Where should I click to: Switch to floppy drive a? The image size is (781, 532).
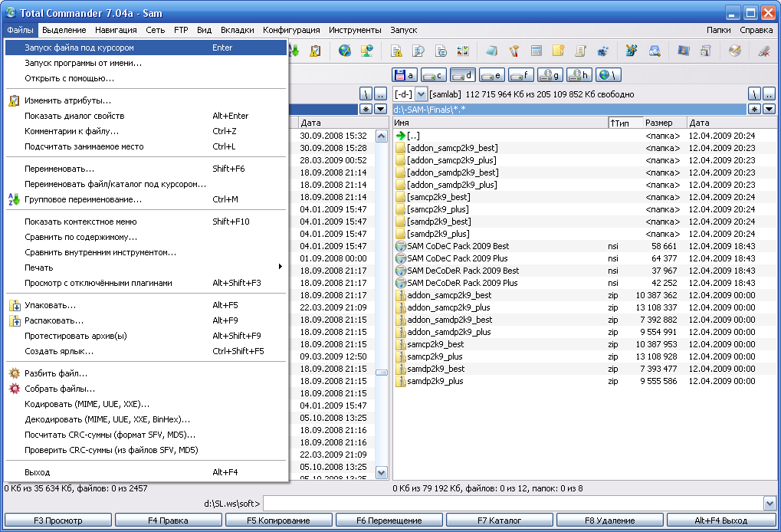click(x=405, y=75)
